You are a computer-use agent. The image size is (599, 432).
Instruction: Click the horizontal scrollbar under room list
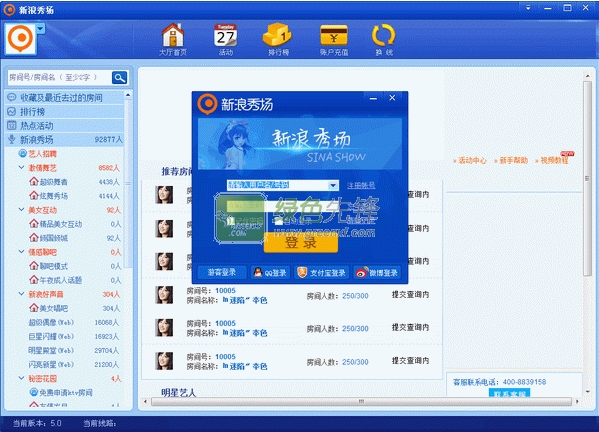(361, 401)
